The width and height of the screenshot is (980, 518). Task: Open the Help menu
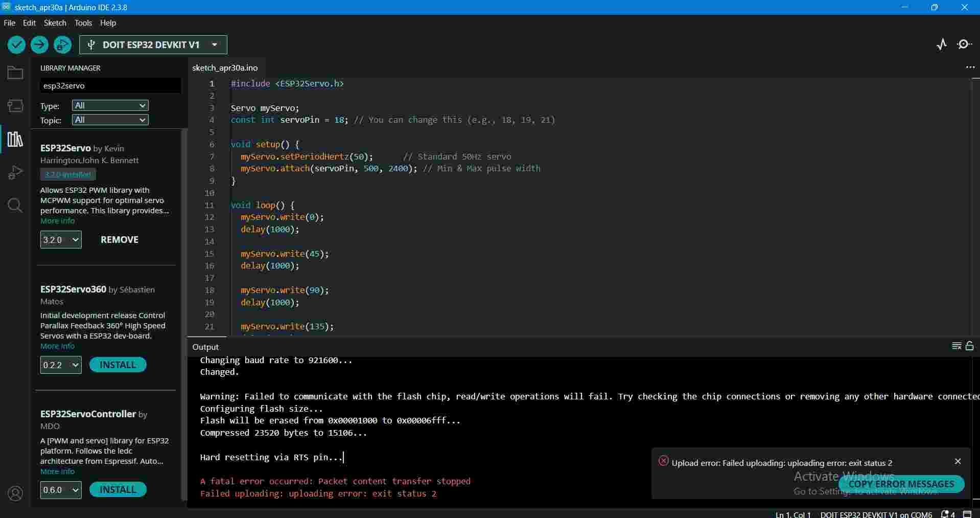(108, 23)
